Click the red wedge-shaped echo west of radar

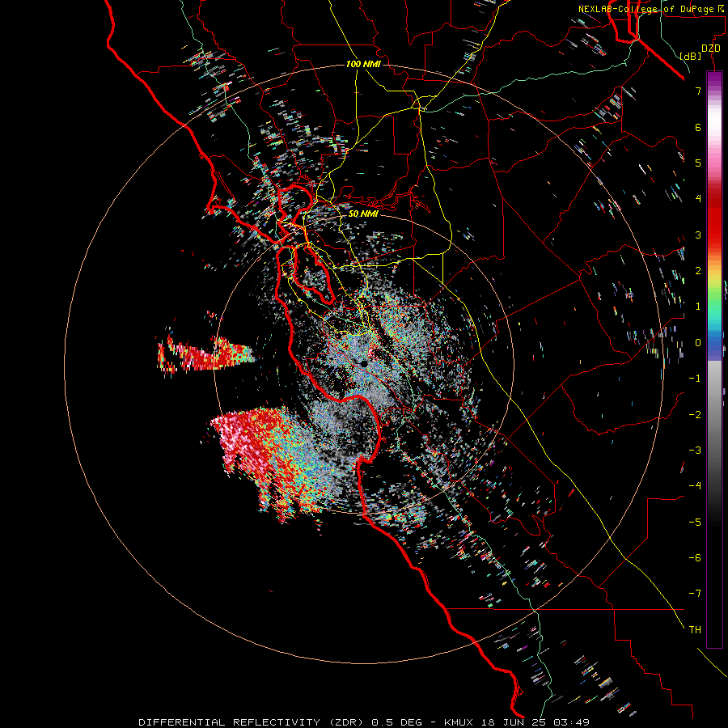point(205,355)
